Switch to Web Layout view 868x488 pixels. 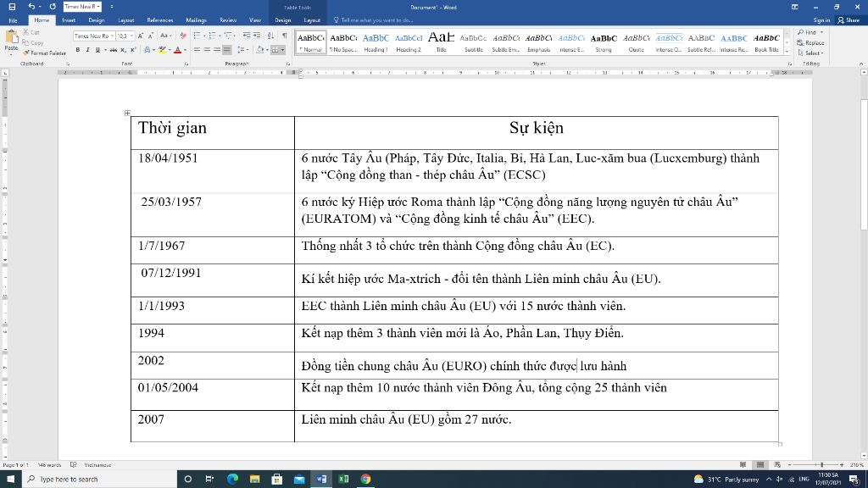point(777,465)
